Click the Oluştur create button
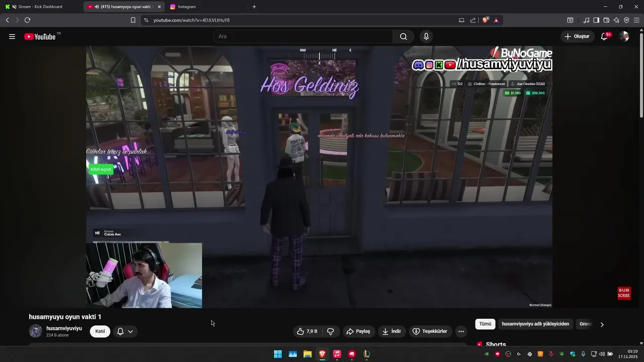Viewport: 644px width, 362px height. [577, 37]
